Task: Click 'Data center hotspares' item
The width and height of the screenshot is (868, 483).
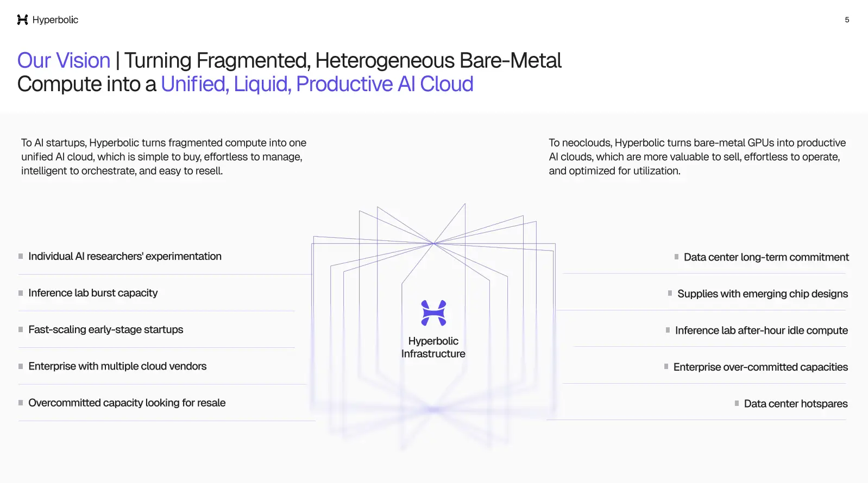Action: 796,404
